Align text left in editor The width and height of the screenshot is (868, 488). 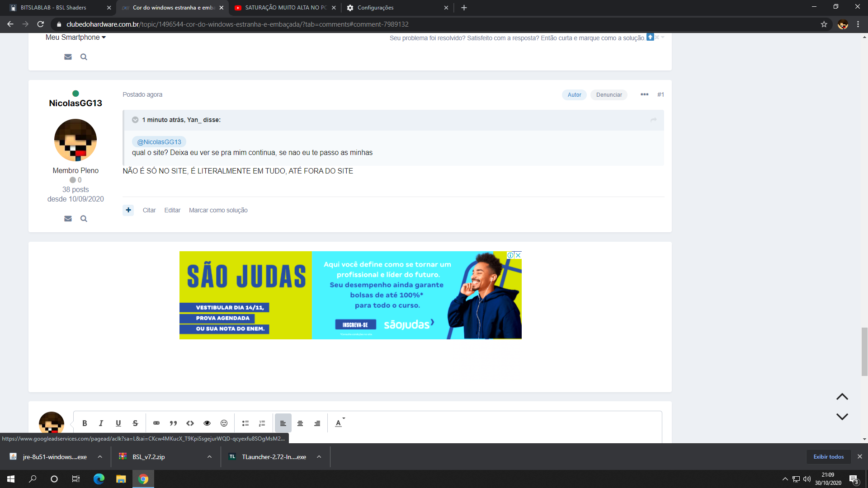[x=283, y=423]
